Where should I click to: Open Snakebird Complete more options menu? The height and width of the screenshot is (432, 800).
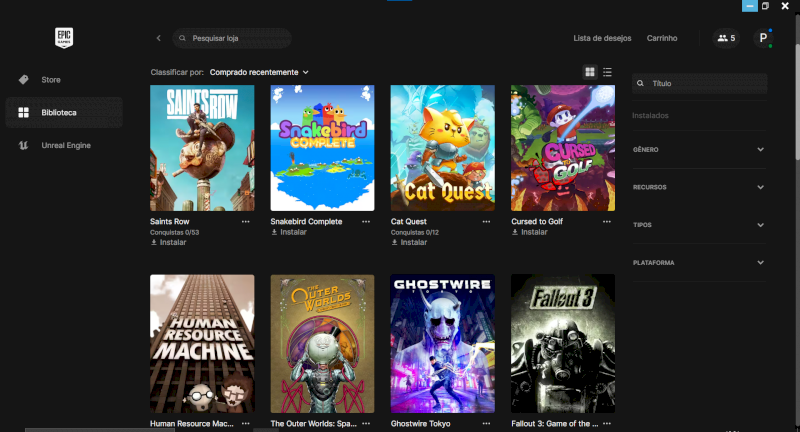tap(366, 221)
